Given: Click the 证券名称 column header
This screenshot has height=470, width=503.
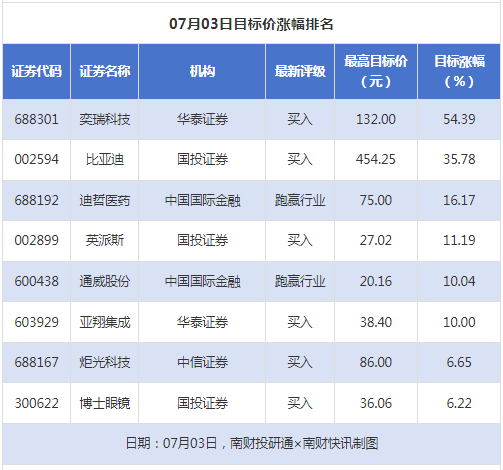Looking at the screenshot, I should (105, 71).
